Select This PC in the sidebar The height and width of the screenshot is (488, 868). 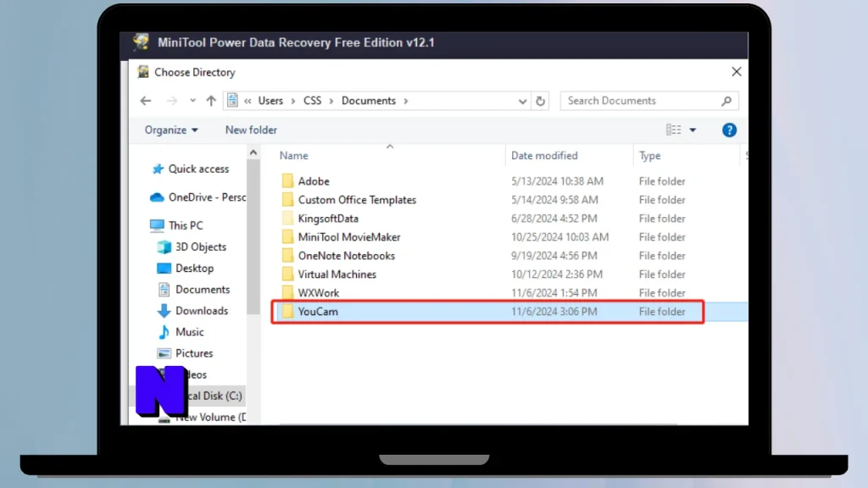click(x=176, y=225)
